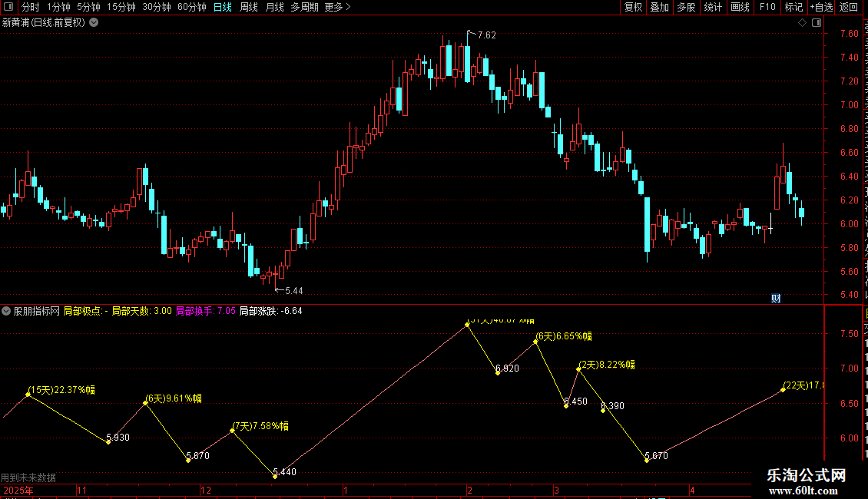
Task: Open the 统计 statistics tool
Action: coord(712,7)
